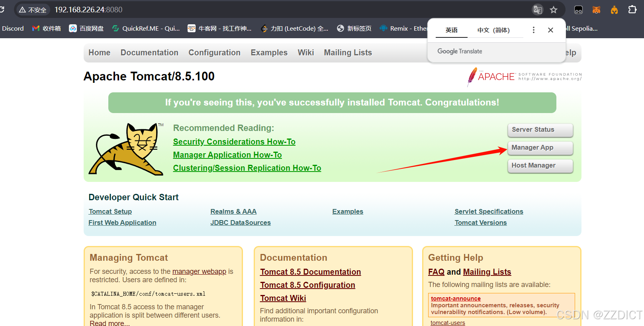Click the orange figure extension icon
The height and width of the screenshot is (326, 644).
(x=614, y=10)
